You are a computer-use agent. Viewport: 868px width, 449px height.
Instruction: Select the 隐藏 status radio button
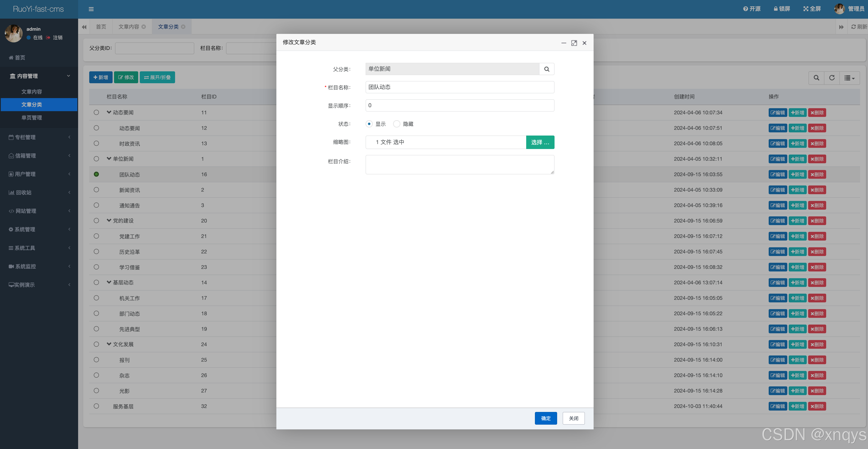pyautogui.click(x=397, y=124)
